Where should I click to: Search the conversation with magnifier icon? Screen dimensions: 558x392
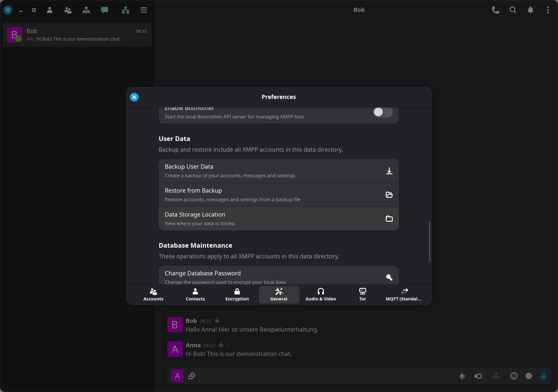[x=513, y=10]
